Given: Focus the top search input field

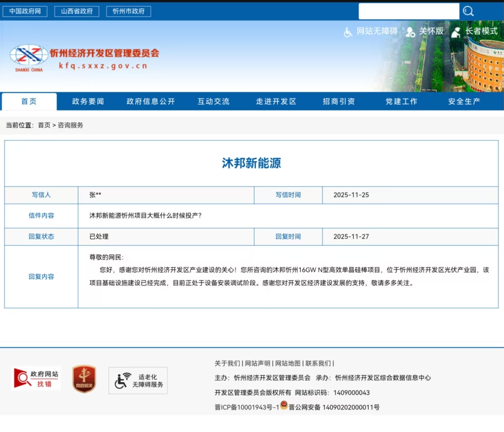Looking at the screenshot, I should pyautogui.click(x=409, y=11).
